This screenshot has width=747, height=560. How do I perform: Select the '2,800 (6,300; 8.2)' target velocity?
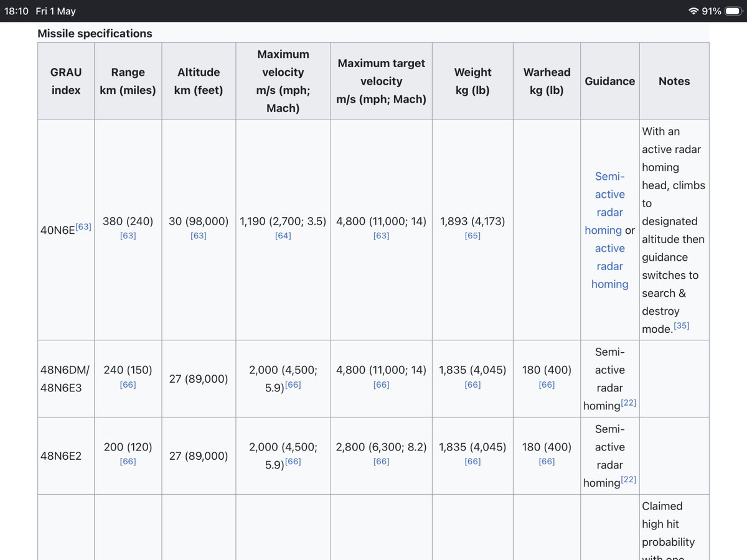pos(381,447)
